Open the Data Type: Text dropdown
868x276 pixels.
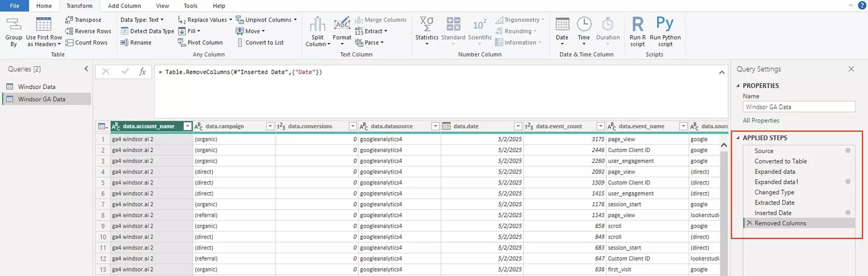click(142, 20)
